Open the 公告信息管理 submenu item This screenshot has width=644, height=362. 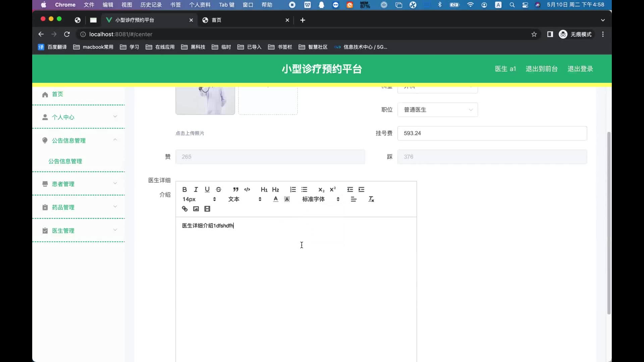(65, 161)
